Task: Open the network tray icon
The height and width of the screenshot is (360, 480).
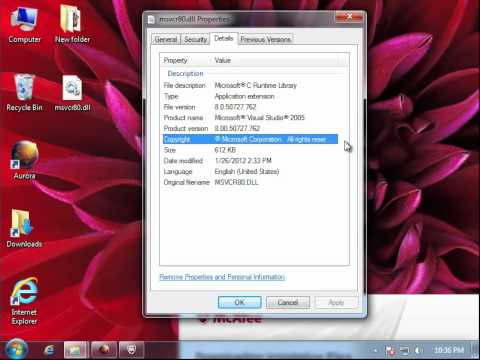Action: pyautogui.click(x=404, y=350)
